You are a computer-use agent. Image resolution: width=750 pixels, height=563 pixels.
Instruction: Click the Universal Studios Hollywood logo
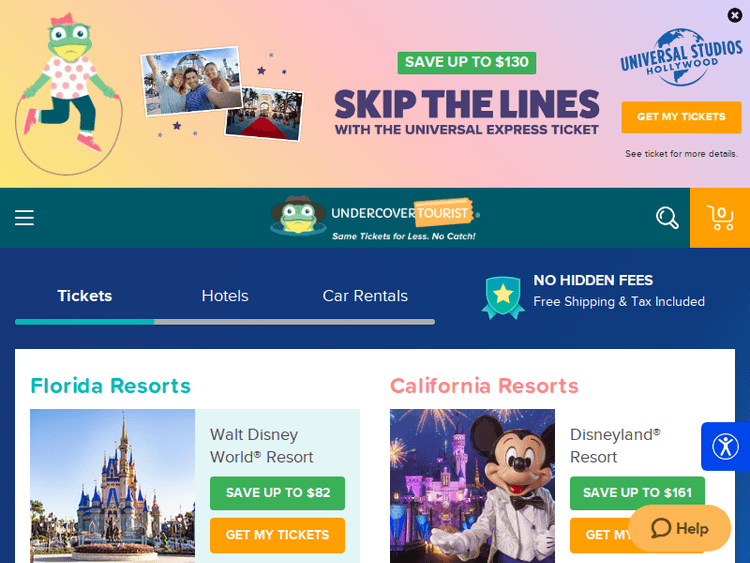(x=681, y=57)
